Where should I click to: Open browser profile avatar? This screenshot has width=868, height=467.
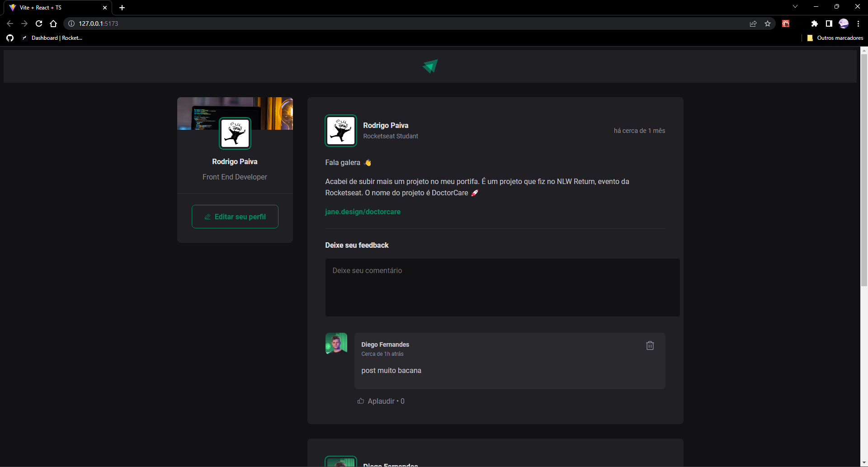(x=844, y=24)
